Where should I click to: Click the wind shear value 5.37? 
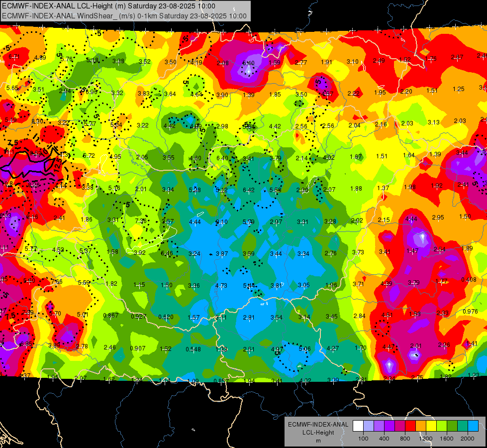(86, 250)
